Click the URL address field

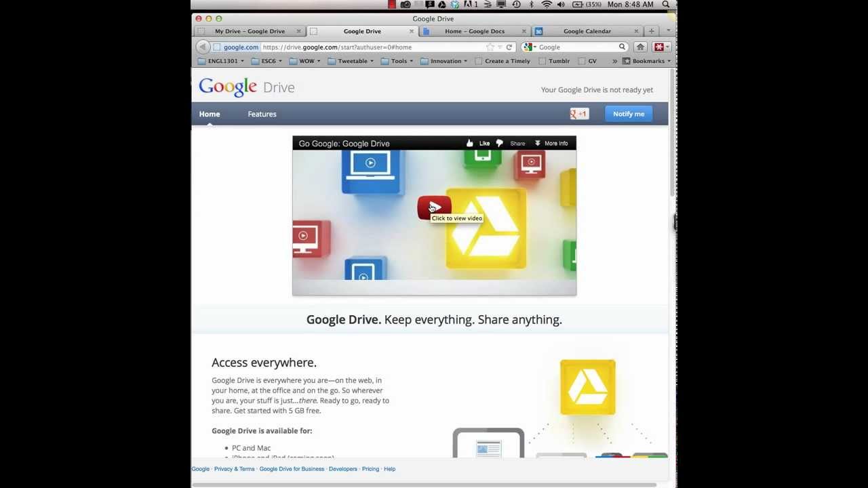pos(373,47)
